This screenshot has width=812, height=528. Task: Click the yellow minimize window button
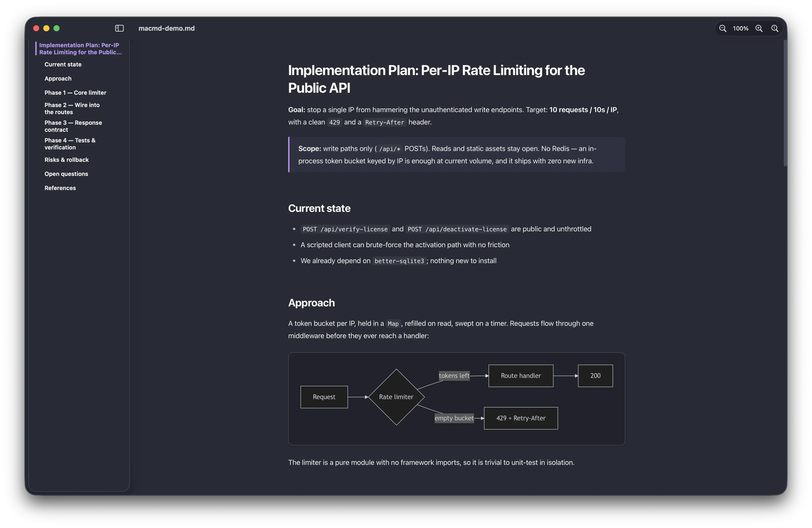pos(46,28)
